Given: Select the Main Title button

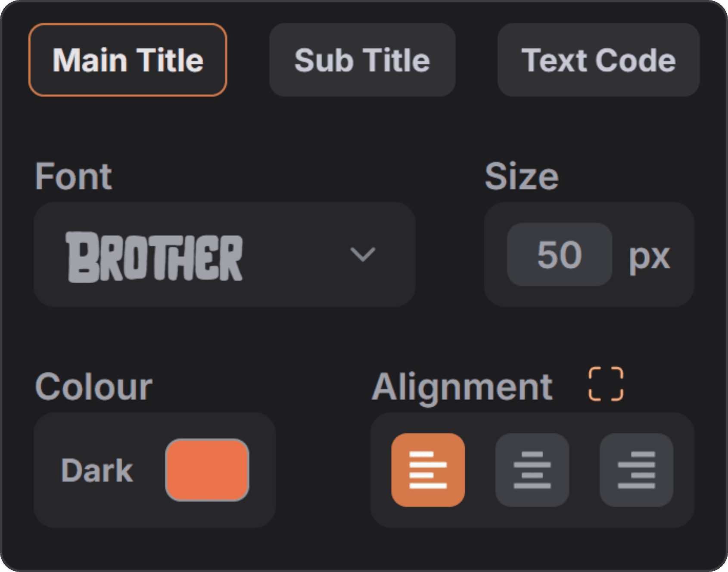Looking at the screenshot, I should tap(128, 60).
